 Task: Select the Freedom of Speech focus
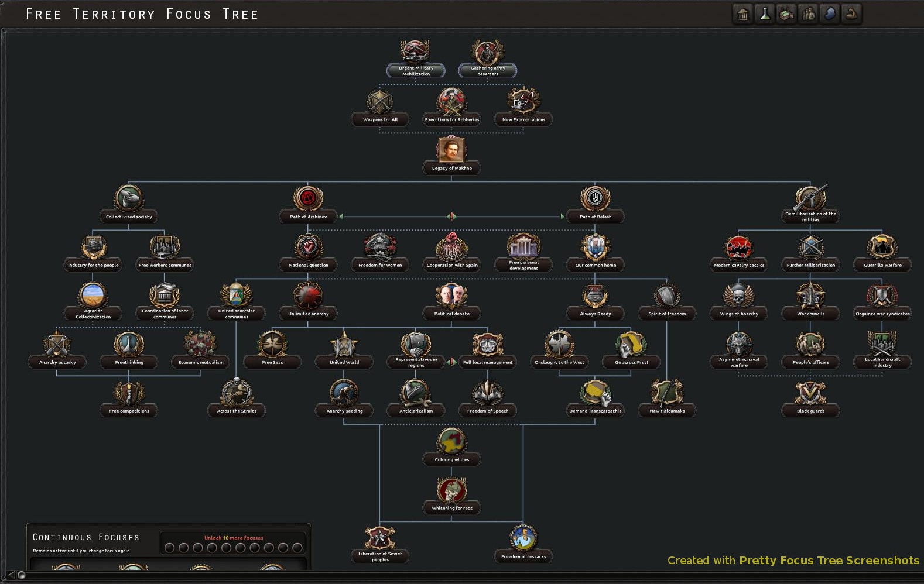487,399
